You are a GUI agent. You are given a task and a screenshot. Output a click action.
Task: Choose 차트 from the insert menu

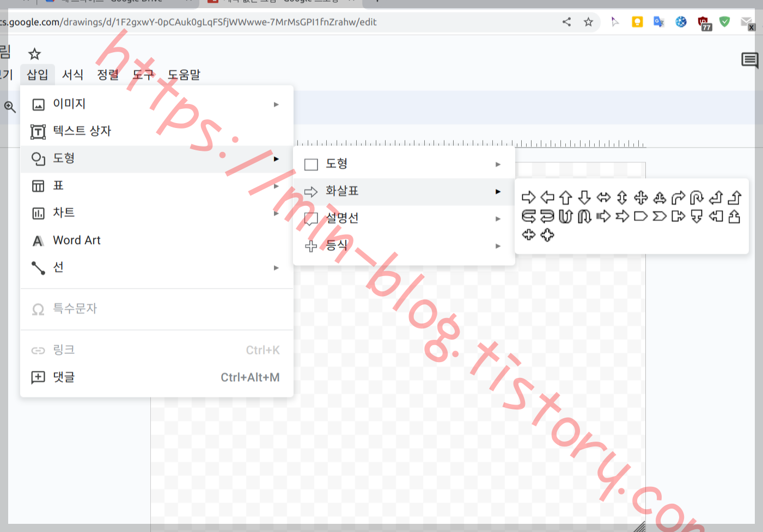pyautogui.click(x=157, y=213)
